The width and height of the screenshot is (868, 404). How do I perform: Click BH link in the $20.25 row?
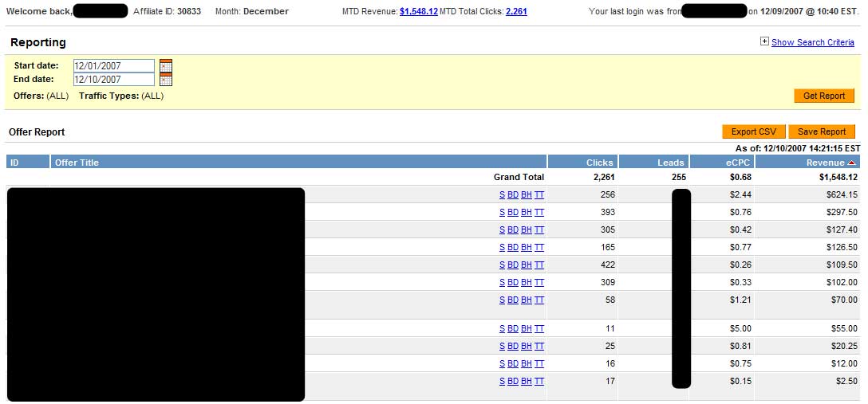pyautogui.click(x=526, y=347)
